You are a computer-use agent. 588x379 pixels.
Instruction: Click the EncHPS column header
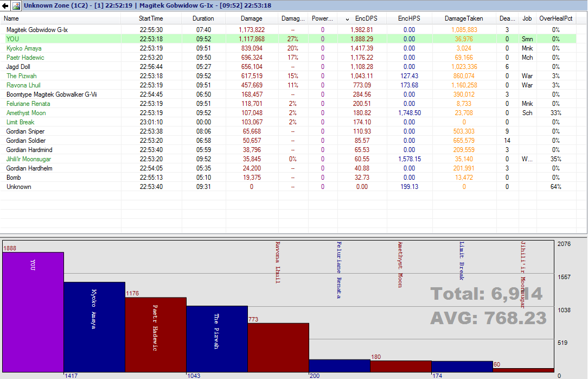409,18
